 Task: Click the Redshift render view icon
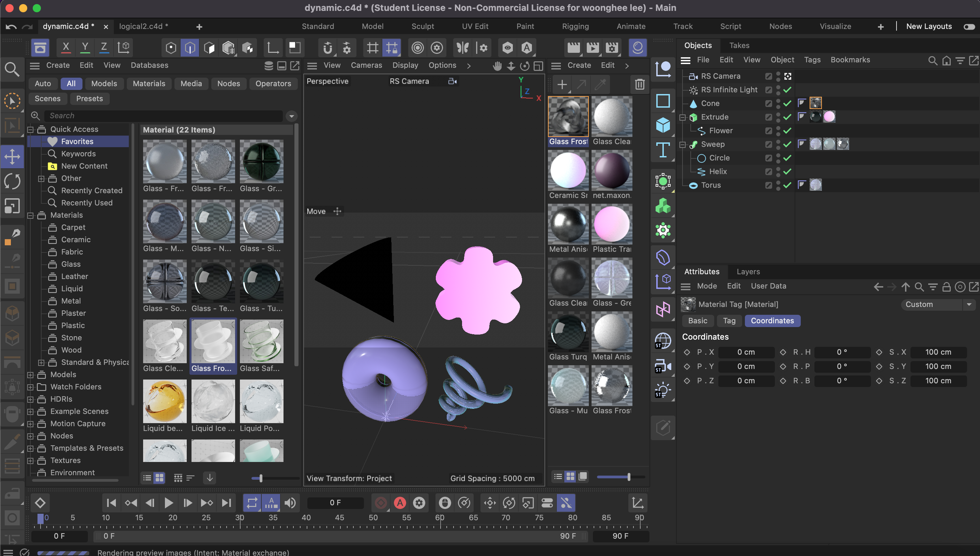638,48
